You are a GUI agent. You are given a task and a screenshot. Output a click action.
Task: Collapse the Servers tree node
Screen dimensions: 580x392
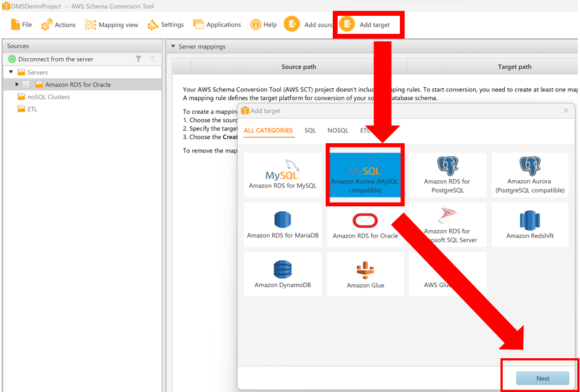[11, 72]
